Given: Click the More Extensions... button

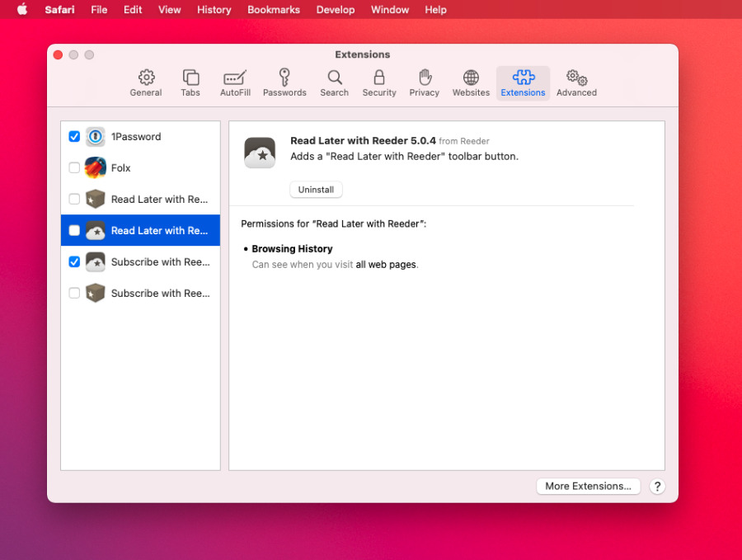Looking at the screenshot, I should [588, 486].
